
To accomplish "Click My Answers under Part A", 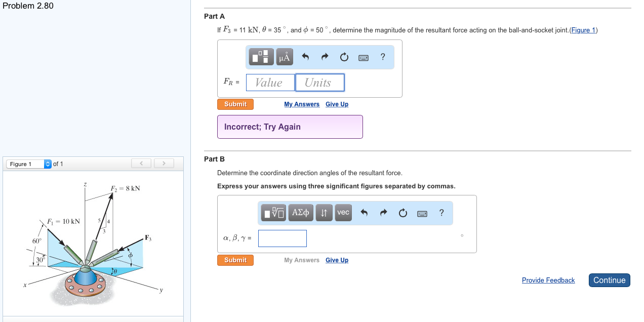I will [302, 104].
